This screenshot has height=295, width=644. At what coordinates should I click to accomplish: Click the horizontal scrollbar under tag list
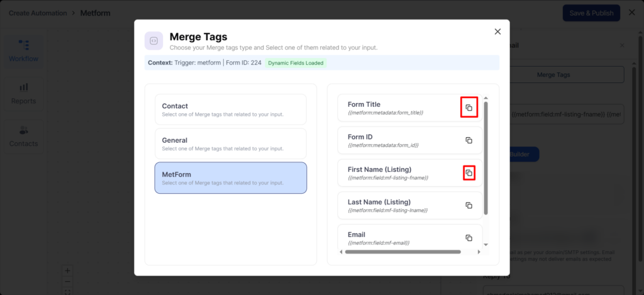coord(402,252)
